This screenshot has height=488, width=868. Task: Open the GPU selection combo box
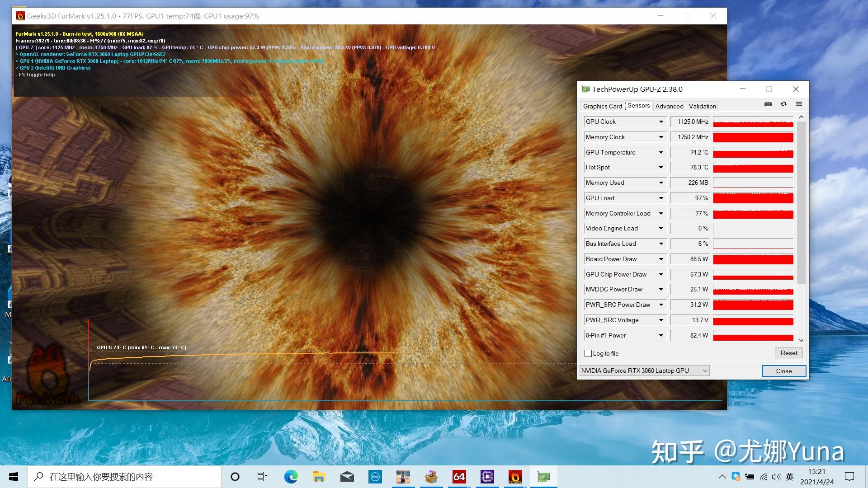644,371
